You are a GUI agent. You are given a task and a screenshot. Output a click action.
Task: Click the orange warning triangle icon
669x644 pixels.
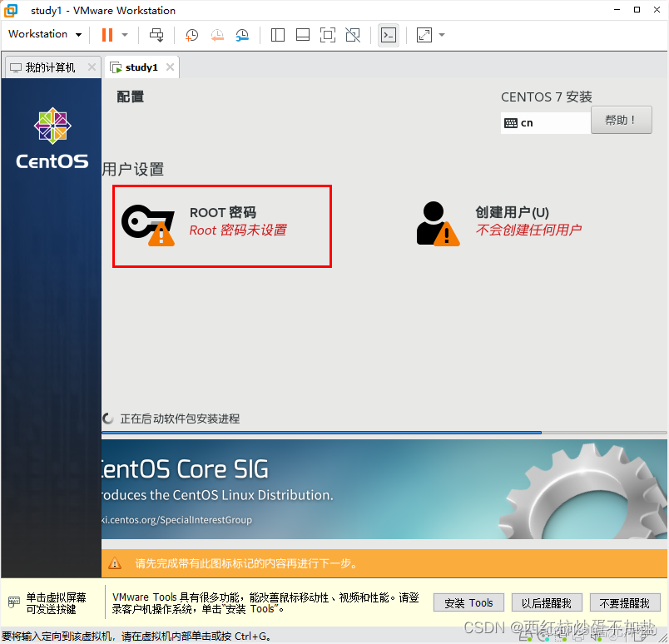click(115, 563)
